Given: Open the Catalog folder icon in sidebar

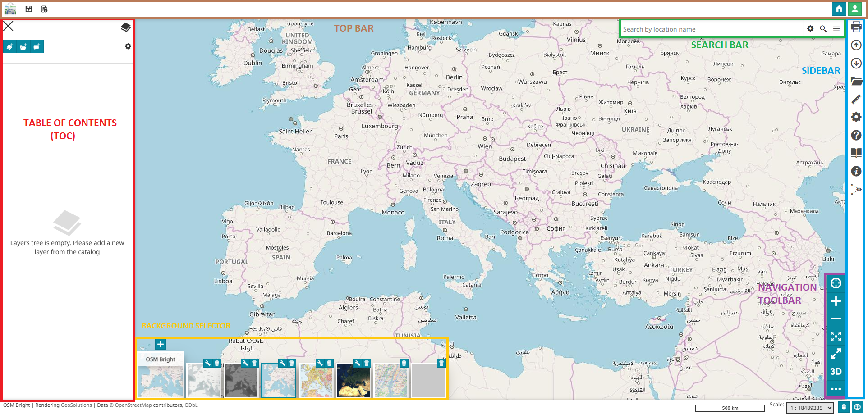Looking at the screenshot, I should 856,81.
